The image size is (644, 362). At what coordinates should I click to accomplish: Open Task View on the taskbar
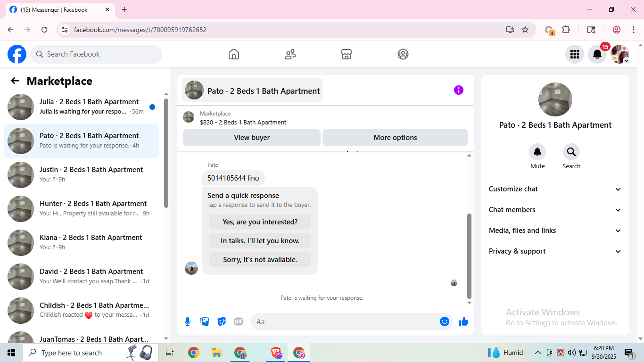pyautogui.click(x=170, y=353)
